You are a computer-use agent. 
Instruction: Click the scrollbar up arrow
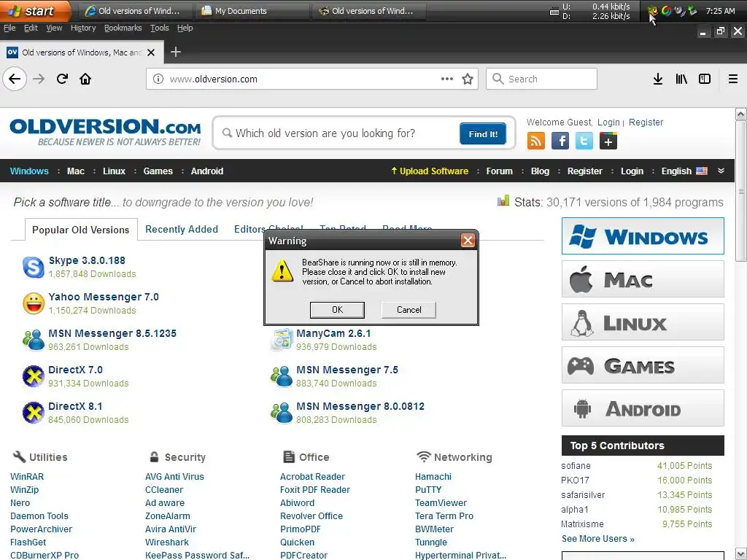coord(741,114)
